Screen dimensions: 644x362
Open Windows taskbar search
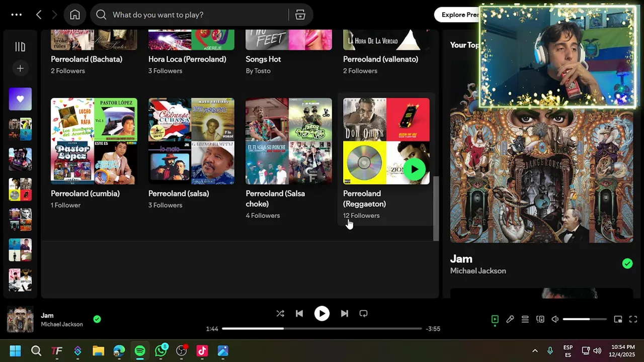36,350
